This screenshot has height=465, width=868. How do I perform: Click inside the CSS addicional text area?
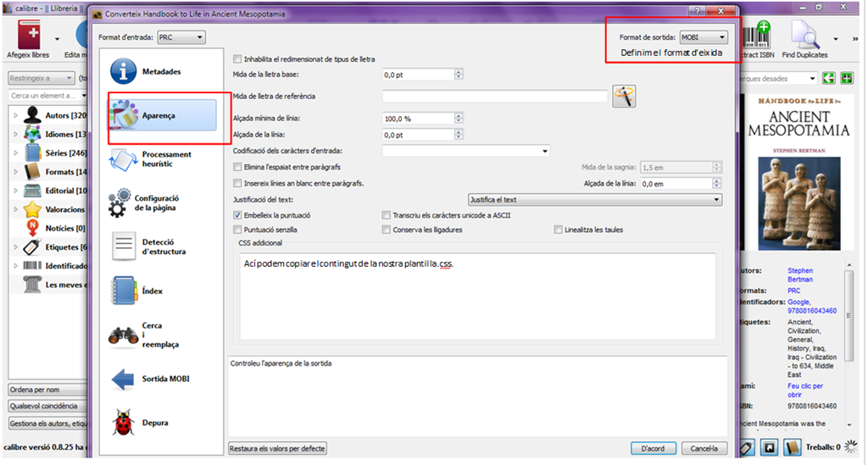tap(478, 296)
